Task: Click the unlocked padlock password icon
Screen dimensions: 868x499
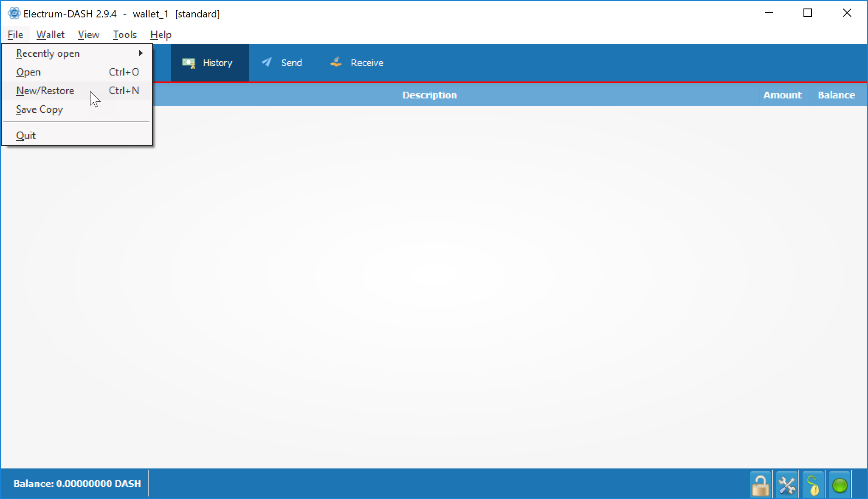Action: (x=760, y=485)
